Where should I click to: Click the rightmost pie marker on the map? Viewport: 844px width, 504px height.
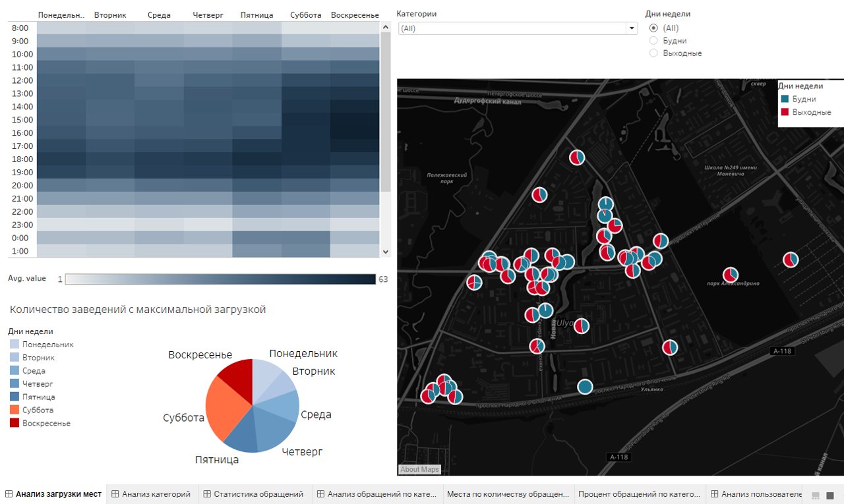click(x=791, y=260)
